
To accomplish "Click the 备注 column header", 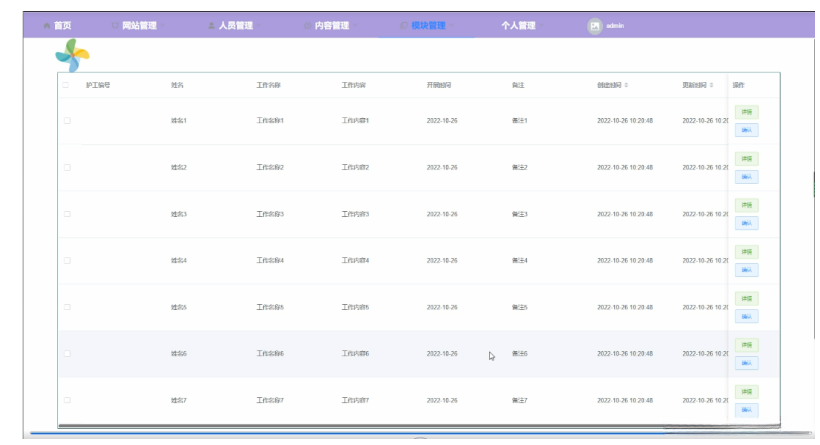I will tap(518, 85).
